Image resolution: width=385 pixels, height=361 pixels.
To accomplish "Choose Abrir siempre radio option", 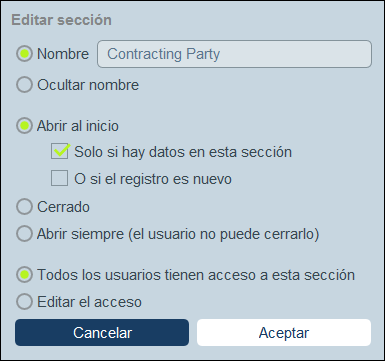I will click(24, 233).
